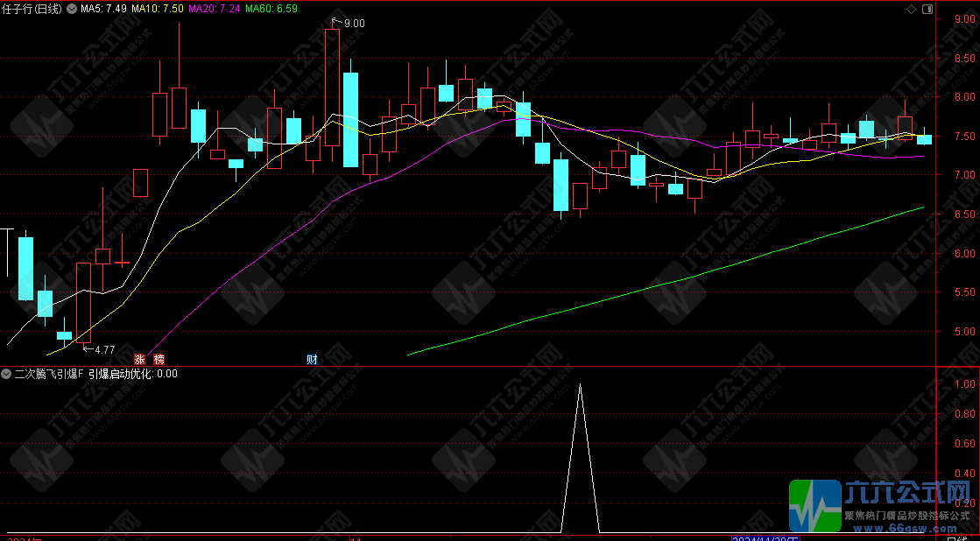The height and width of the screenshot is (541, 980).
Task: Expand the sub-indicator panel dropdown arrow
Action: [7, 374]
